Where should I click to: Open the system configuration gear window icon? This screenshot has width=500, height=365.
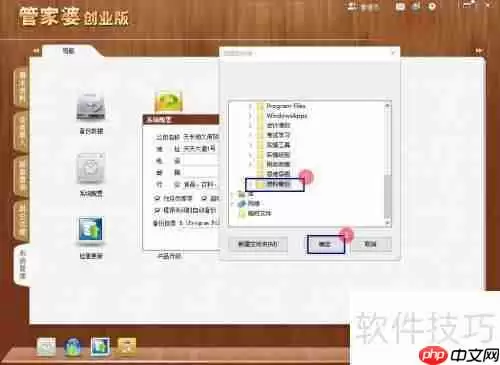[91, 169]
